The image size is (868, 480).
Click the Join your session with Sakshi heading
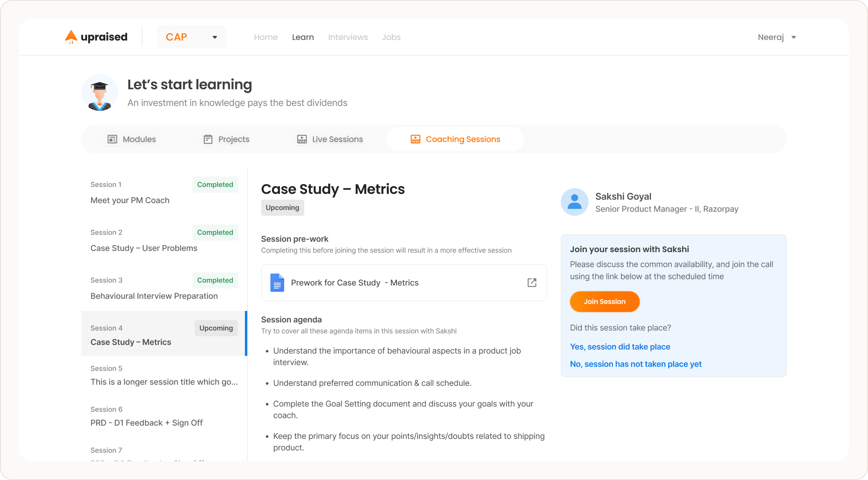tap(629, 250)
